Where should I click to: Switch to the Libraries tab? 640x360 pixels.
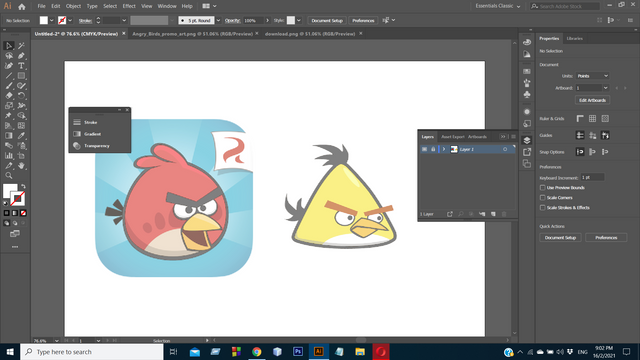coord(574,38)
